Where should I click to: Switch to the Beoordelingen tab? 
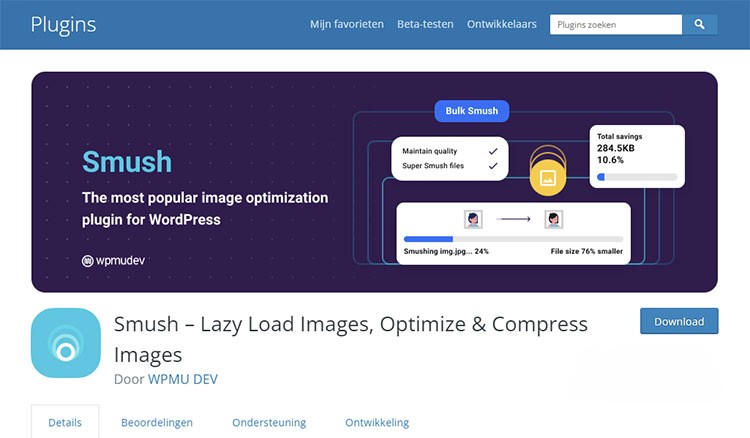click(157, 423)
